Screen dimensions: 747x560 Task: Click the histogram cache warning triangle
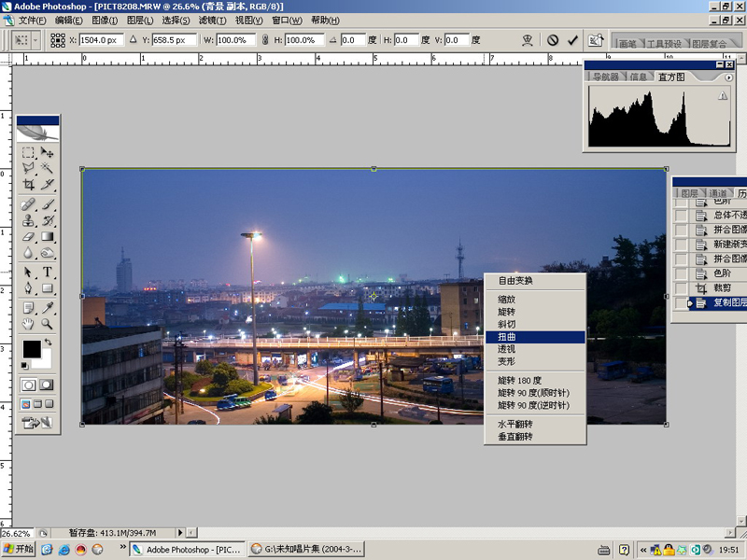723,96
